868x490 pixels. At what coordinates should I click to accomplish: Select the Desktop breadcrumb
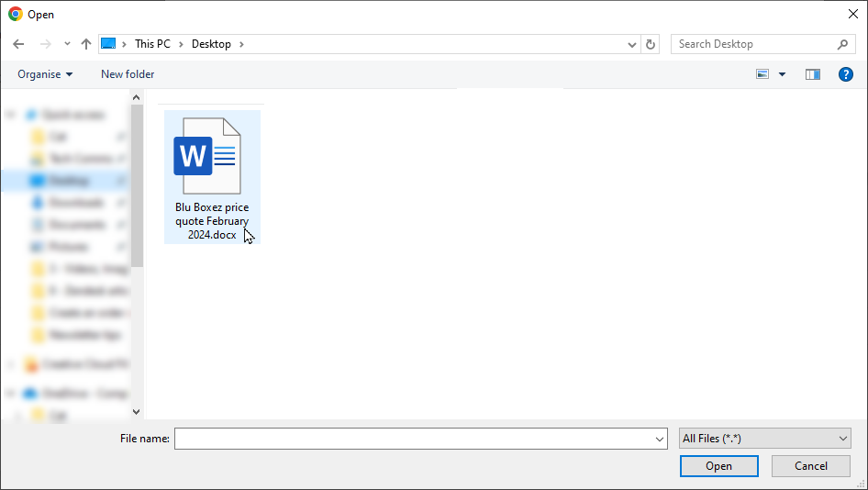tap(211, 44)
